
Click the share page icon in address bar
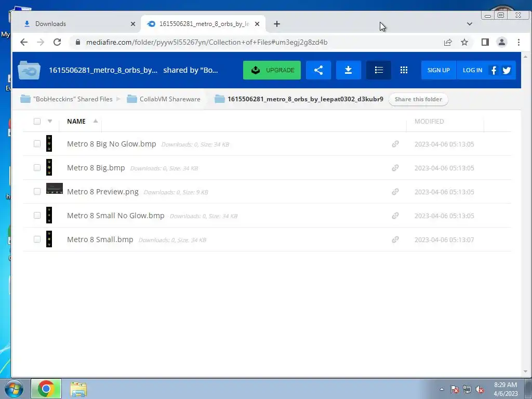coord(448,43)
